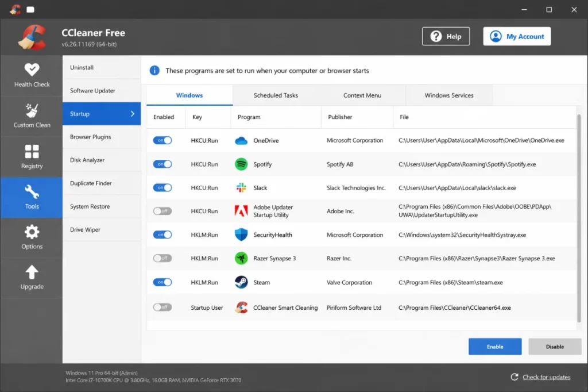
Task: Toggle SecurityHealth startup switch
Action: click(x=163, y=235)
